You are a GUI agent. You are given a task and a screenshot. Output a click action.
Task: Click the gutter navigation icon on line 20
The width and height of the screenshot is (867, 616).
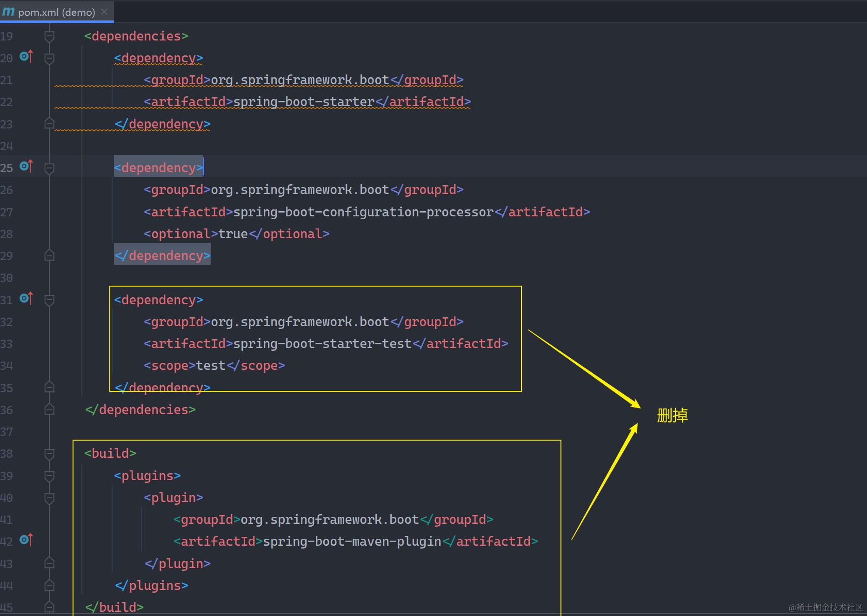(x=27, y=57)
